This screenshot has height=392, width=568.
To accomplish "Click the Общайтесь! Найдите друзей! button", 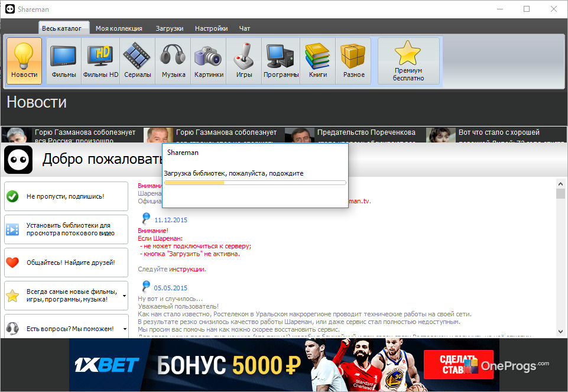I will (x=66, y=263).
